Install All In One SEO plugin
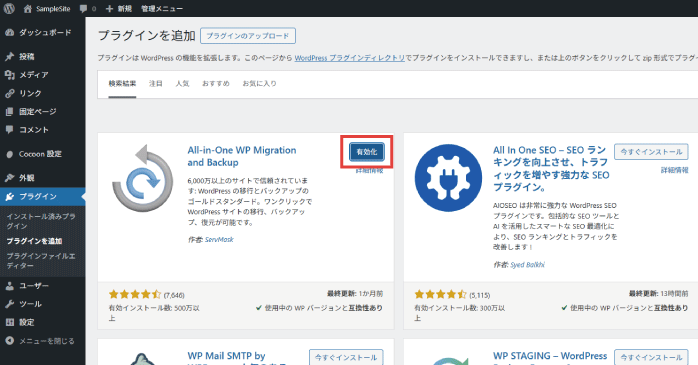Screen dimensions: 698x365 click(651, 152)
